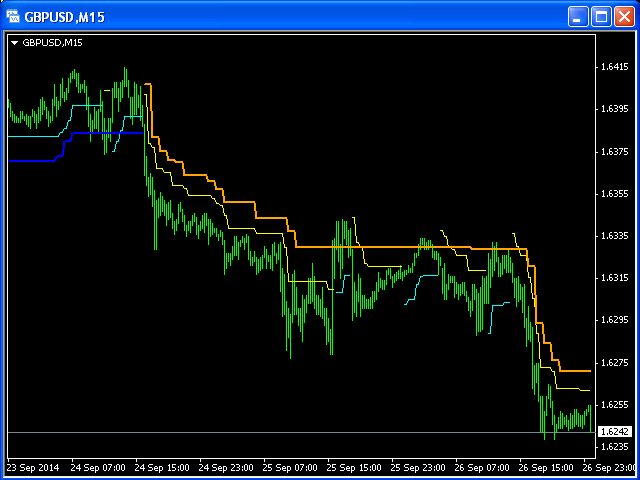The width and height of the screenshot is (640, 480).
Task: Click the 24 Sep 07:00 time label
Action: 98,467
